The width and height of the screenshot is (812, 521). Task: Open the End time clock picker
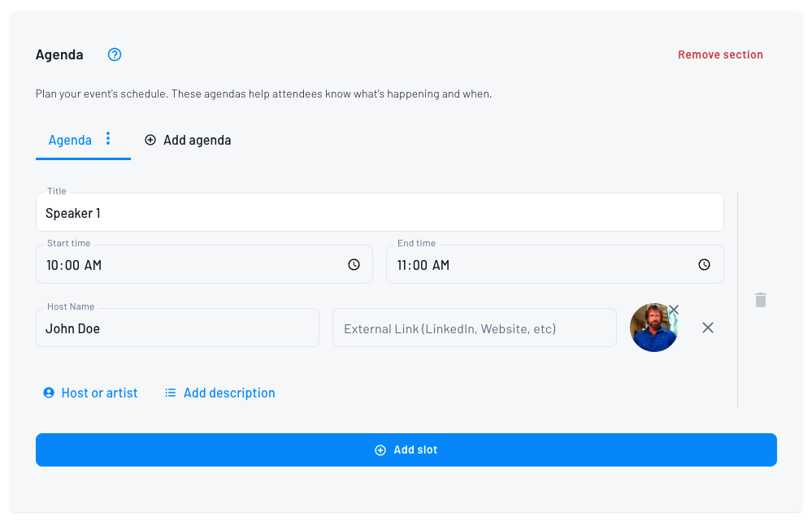point(704,265)
